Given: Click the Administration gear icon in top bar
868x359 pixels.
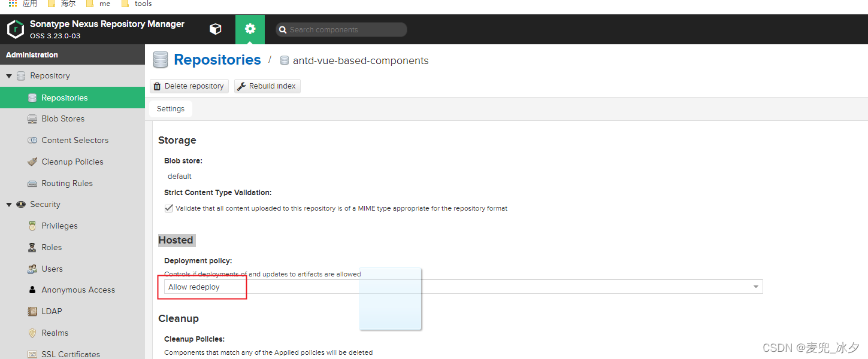Looking at the screenshot, I should [250, 29].
